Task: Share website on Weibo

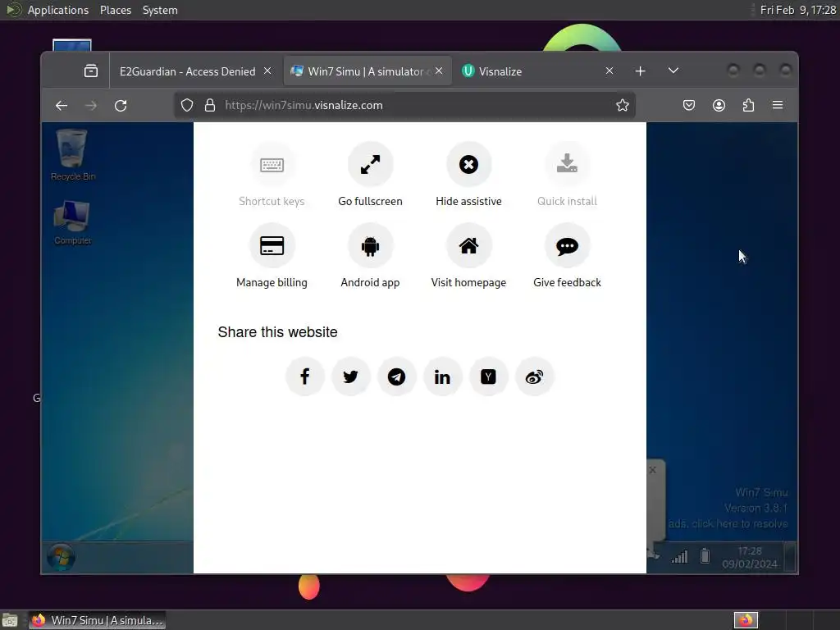Action: coord(534,377)
